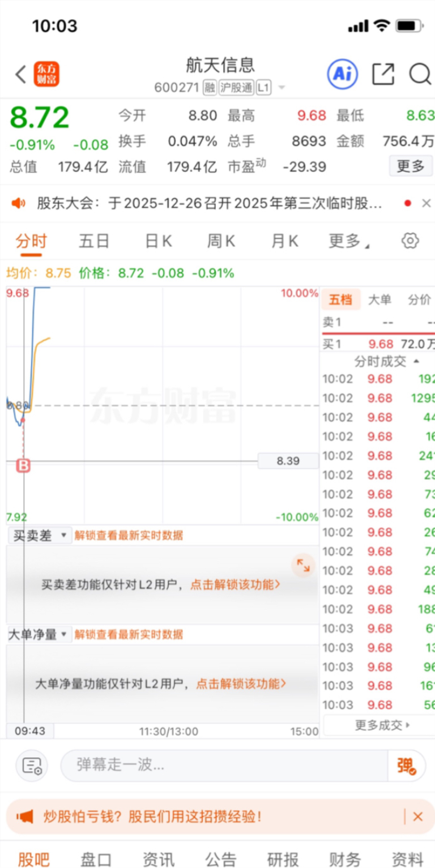Tap the trade row with volume 188
This screenshot has width=435, height=868.
click(x=378, y=609)
